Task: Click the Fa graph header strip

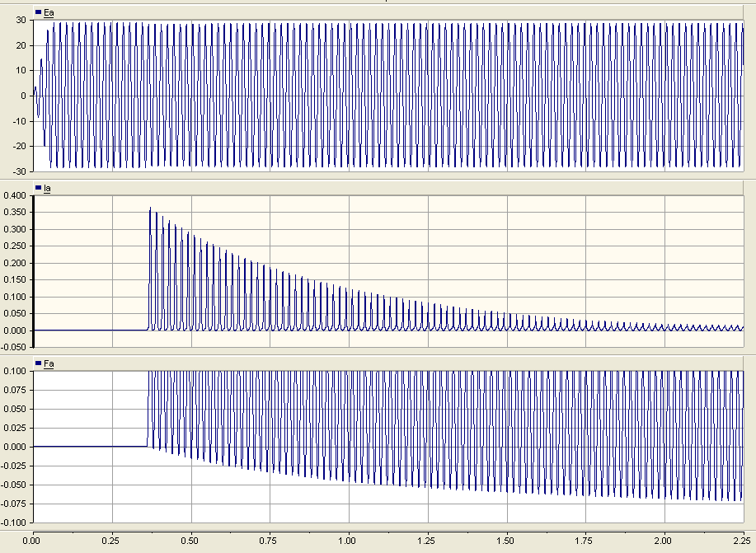Action: [x=388, y=363]
